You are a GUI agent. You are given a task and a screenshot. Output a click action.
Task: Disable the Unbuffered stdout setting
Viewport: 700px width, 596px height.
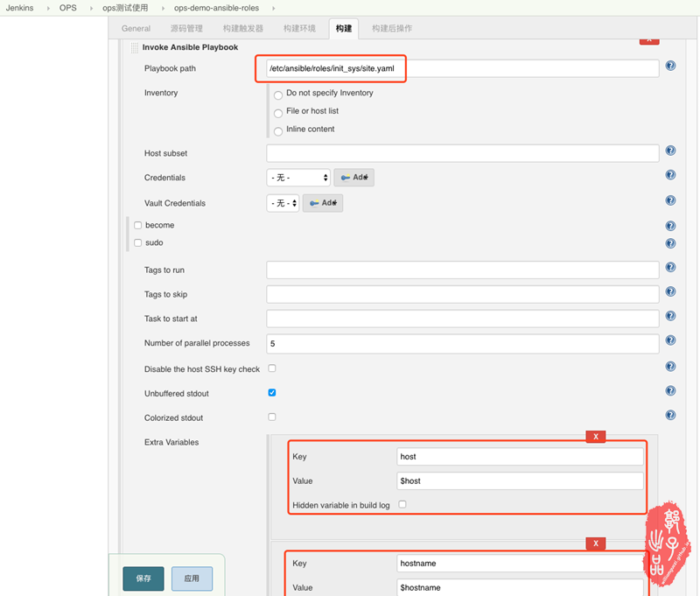[271, 393]
